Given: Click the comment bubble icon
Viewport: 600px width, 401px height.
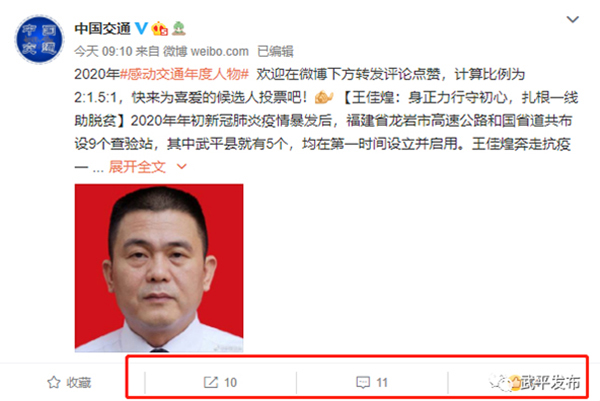Looking at the screenshot, I should pyautogui.click(x=363, y=382).
